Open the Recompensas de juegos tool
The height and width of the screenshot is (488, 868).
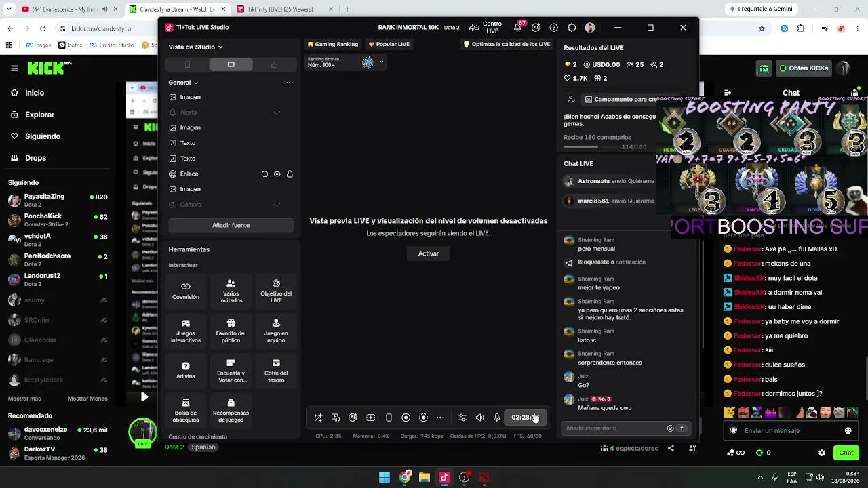[231, 410]
